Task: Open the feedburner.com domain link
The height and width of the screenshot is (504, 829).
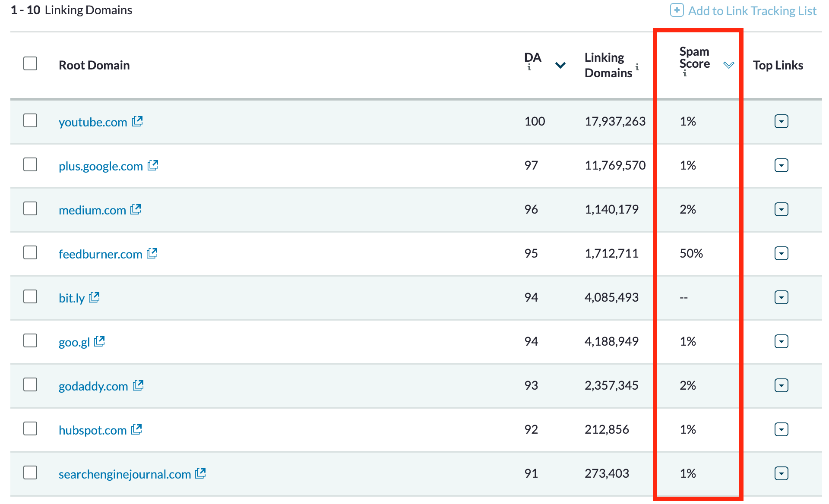Action: 101,254
